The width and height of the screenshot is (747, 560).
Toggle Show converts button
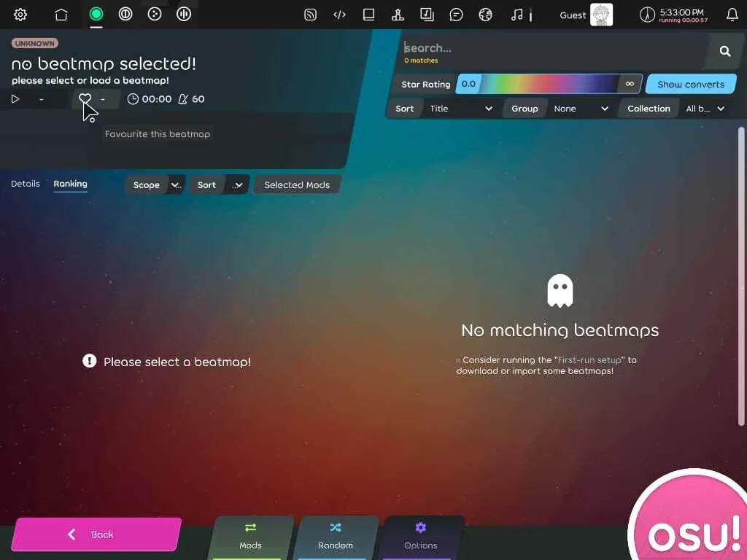pyautogui.click(x=691, y=85)
